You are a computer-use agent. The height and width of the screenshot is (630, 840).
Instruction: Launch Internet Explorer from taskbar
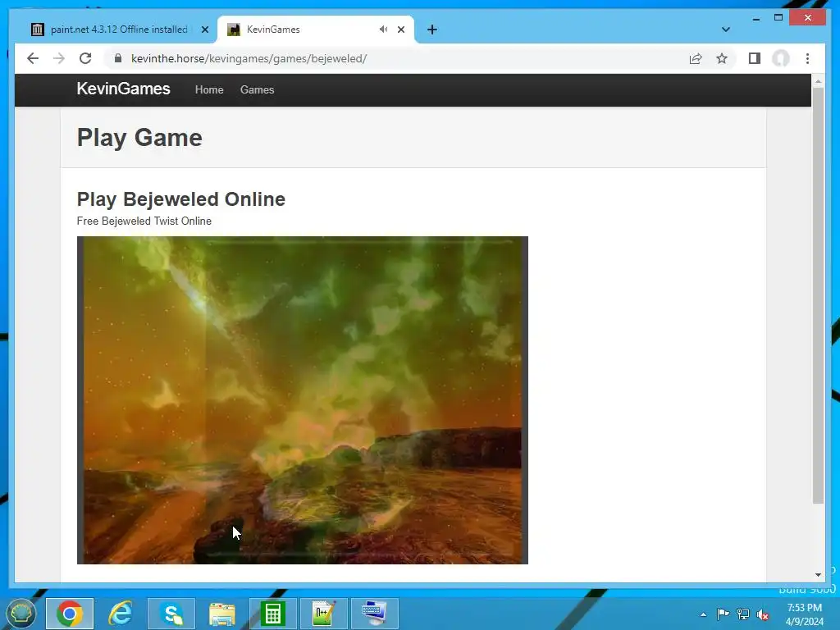coord(121,614)
